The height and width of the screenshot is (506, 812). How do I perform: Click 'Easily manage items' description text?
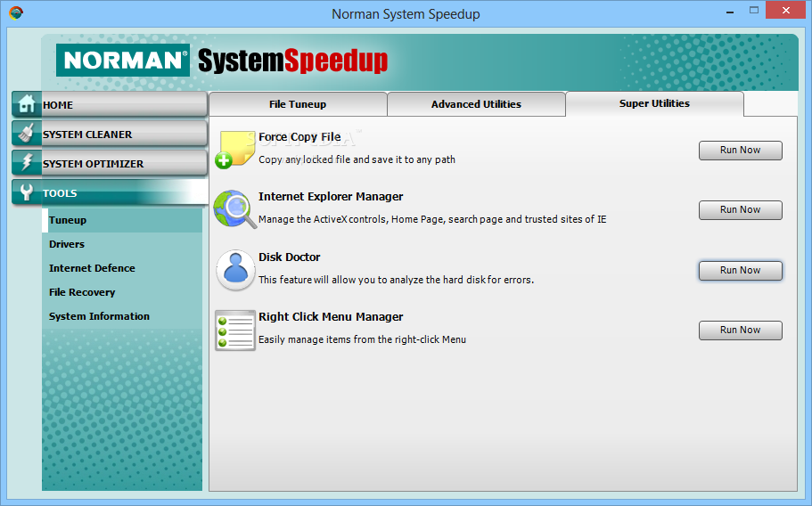pyautogui.click(x=362, y=339)
